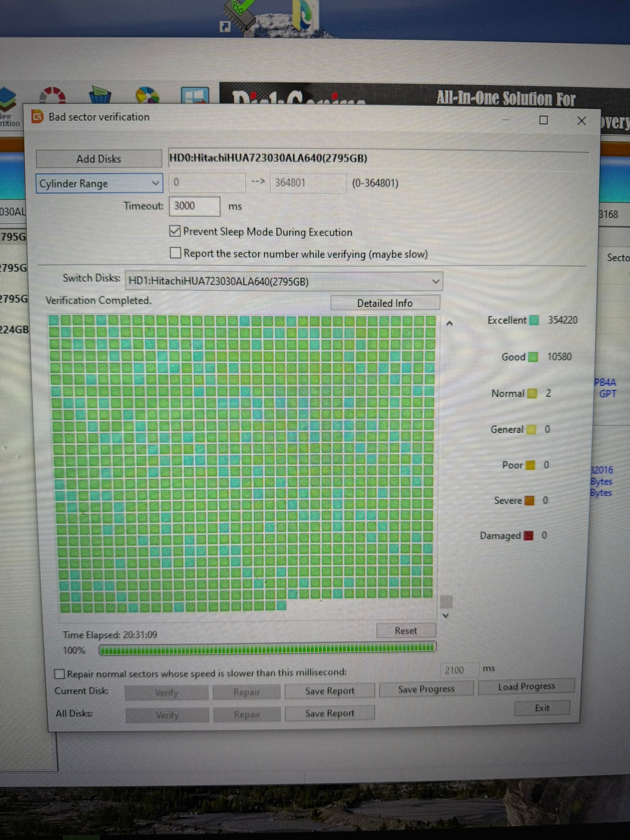Viewport: 630px width, 840px height.
Task: Click the Normal count 2
Action: pos(548,393)
